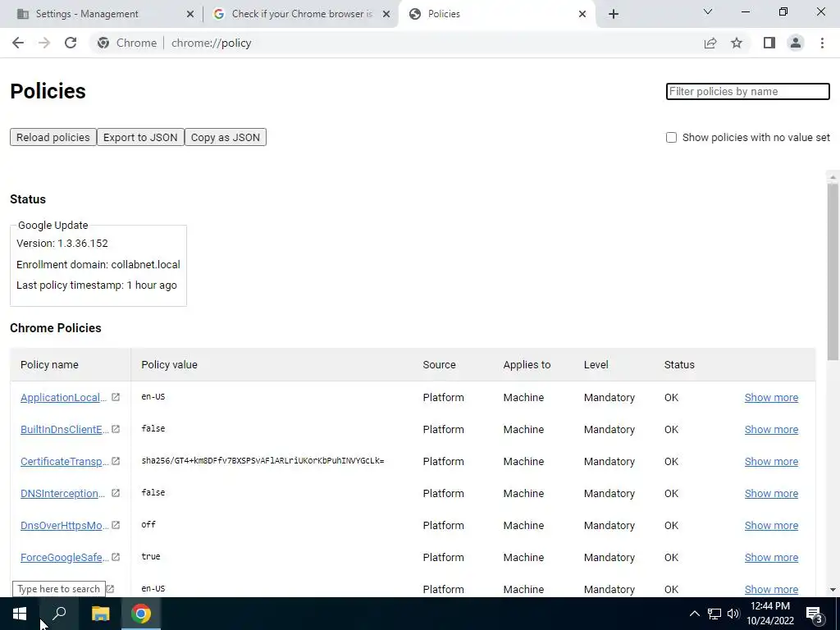
Task: Open the DNSInterception... policy link
Action: pos(62,493)
